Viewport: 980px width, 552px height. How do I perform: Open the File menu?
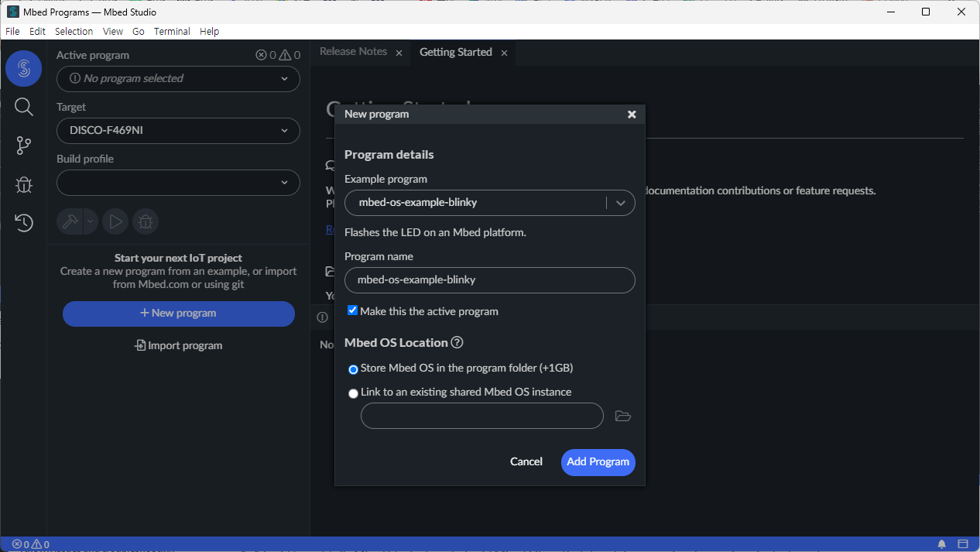point(12,32)
